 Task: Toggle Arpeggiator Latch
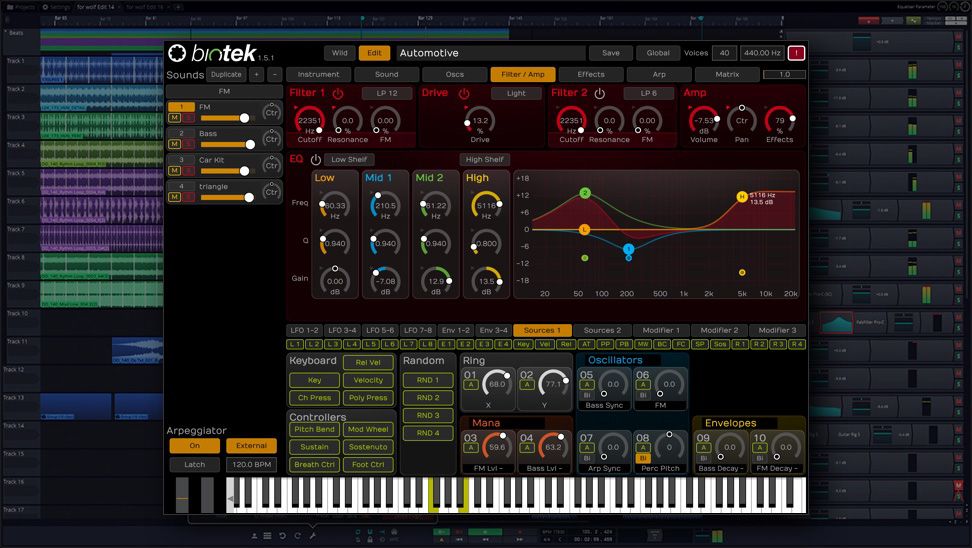tap(194, 464)
